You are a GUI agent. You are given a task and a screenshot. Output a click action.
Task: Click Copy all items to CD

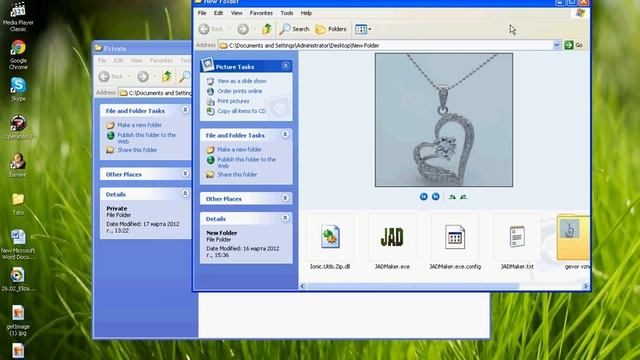point(241,111)
